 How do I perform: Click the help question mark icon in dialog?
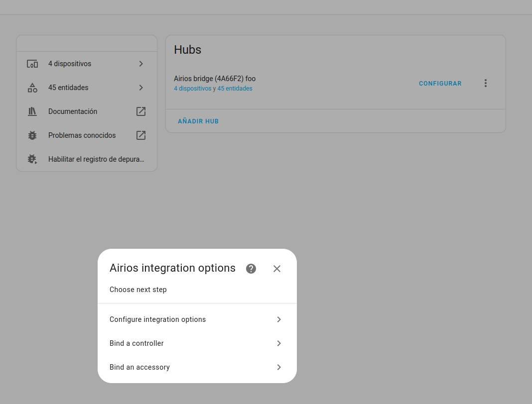click(x=251, y=269)
